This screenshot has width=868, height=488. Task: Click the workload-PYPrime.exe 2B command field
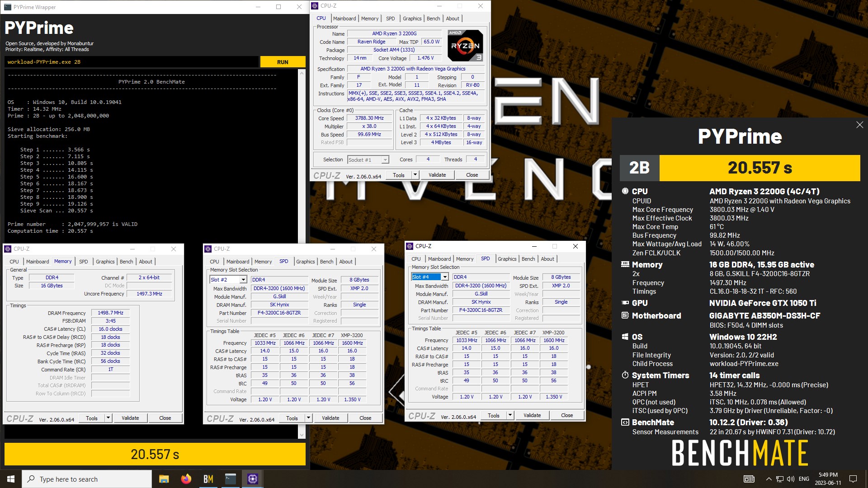(132, 62)
